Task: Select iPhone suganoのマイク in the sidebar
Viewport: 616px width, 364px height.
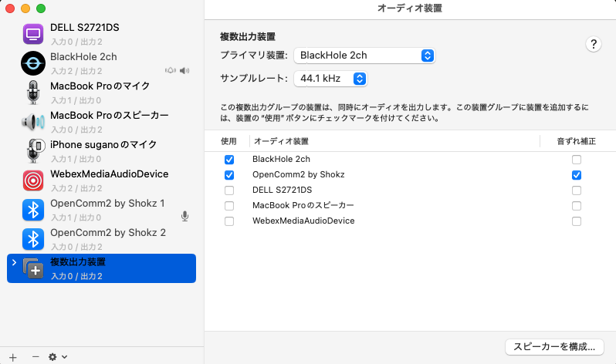Action: coord(101,151)
